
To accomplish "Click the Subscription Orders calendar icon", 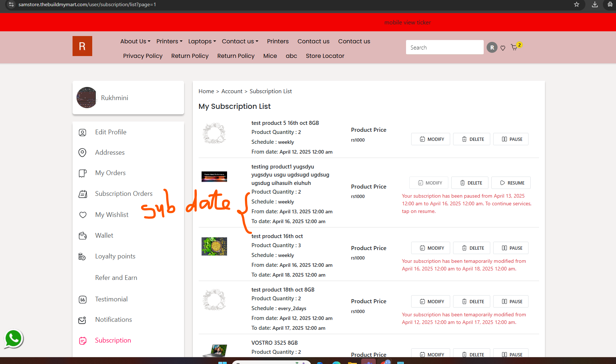I will (x=83, y=194).
